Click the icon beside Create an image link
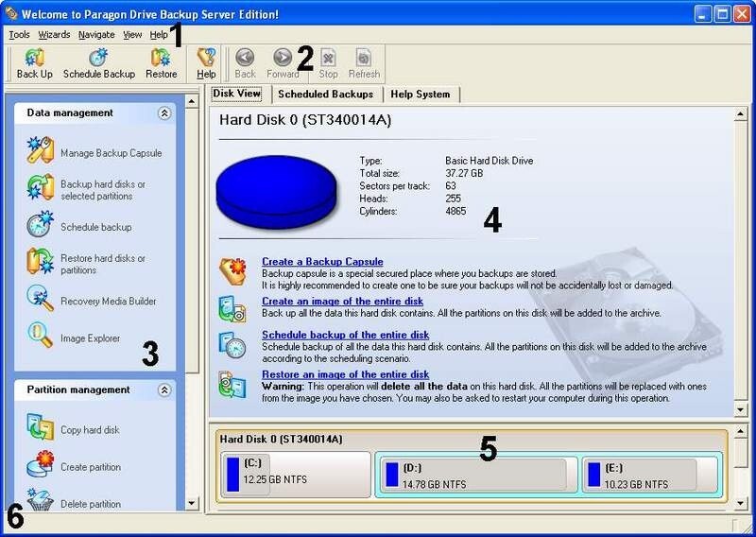 tap(232, 309)
